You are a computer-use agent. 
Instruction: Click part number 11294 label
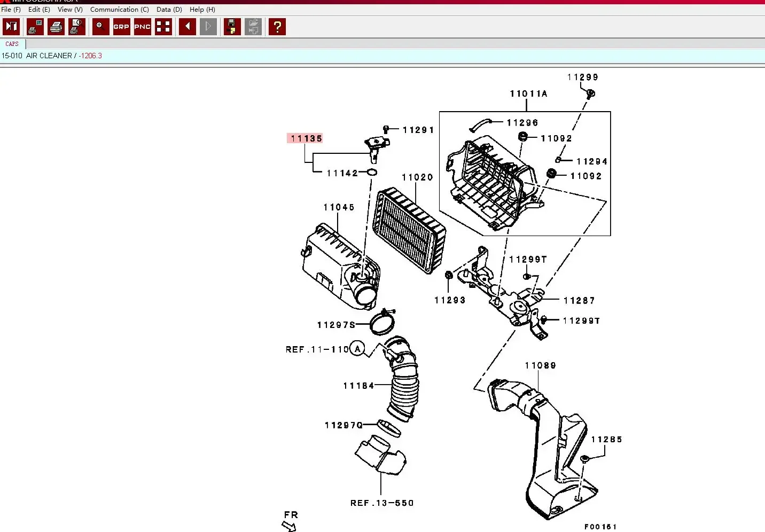[592, 161]
